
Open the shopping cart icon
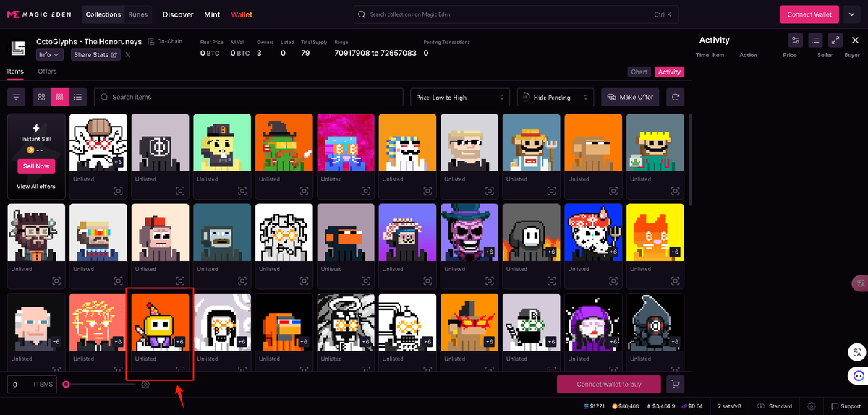(x=676, y=385)
